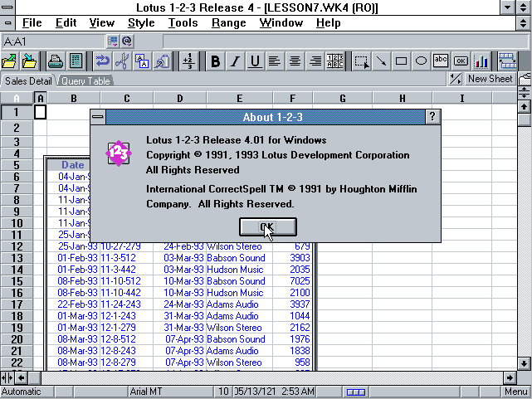Screen dimensions: 532x399
Task: Open the View menu
Action: click(x=102, y=23)
